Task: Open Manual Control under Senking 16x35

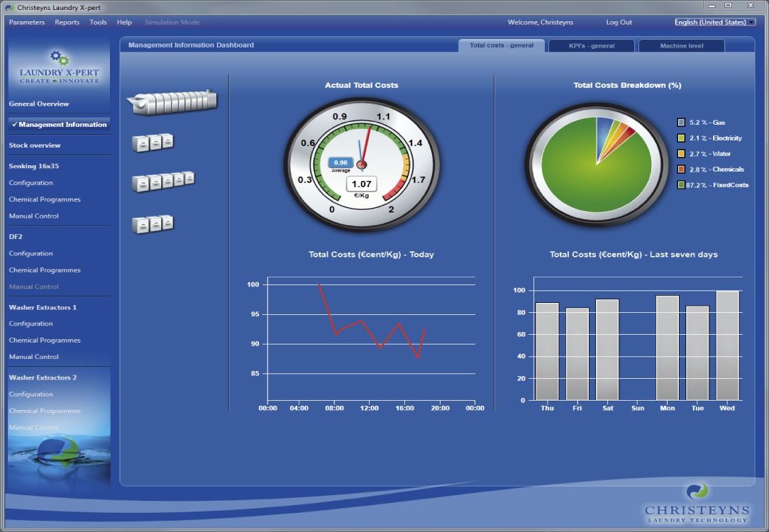Action: [x=34, y=216]
